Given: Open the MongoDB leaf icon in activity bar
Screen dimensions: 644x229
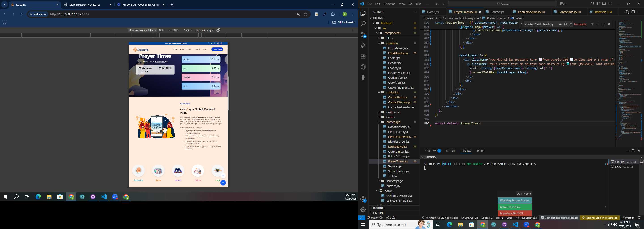Looking at the screenshot, I should coord(363,78).
